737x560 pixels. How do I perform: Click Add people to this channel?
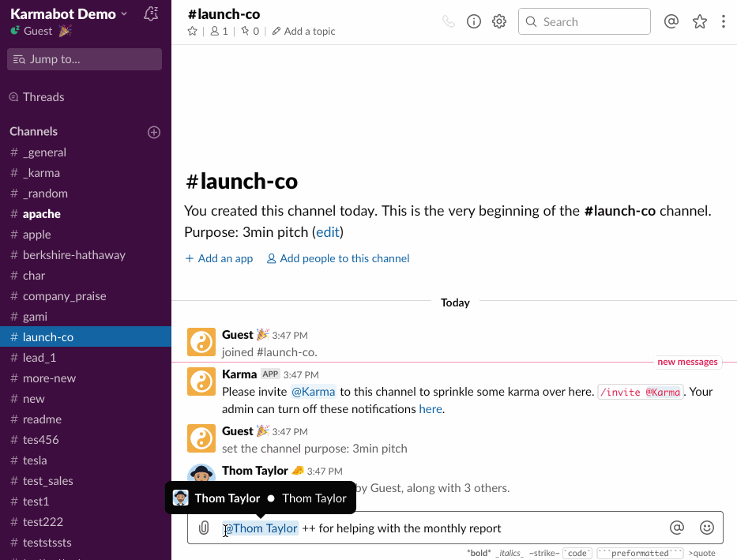pyautogui.click(x=337, y=258)
